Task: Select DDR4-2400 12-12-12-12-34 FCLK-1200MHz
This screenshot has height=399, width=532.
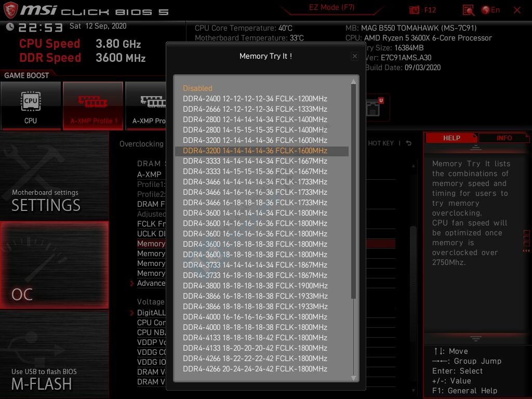Action: [x=262, y=99]
